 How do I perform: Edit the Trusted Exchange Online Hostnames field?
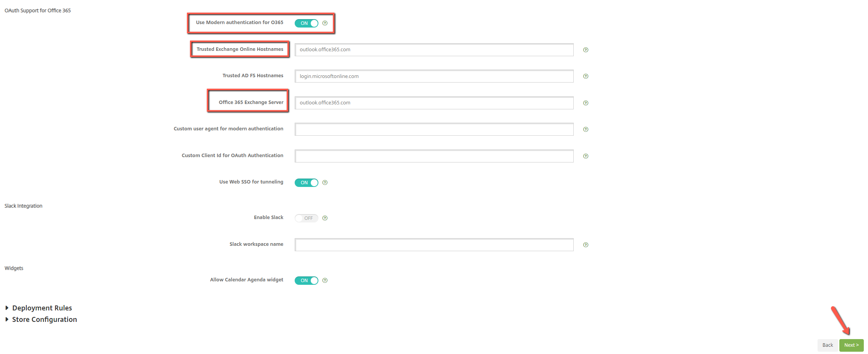tap(434, 50)
